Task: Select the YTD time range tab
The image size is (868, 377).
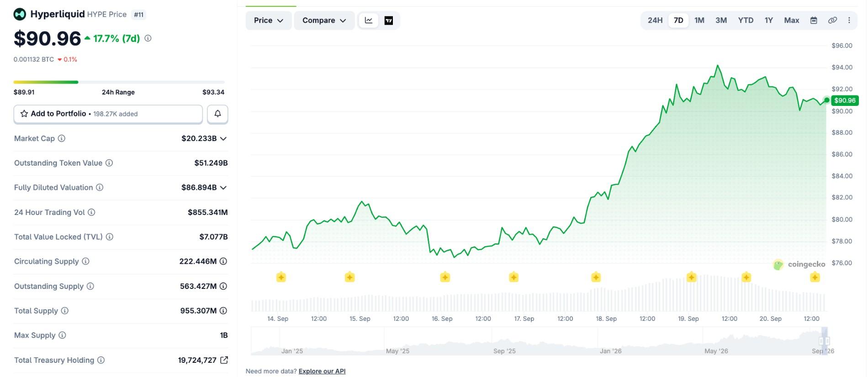Action: [x=746, y=21]
